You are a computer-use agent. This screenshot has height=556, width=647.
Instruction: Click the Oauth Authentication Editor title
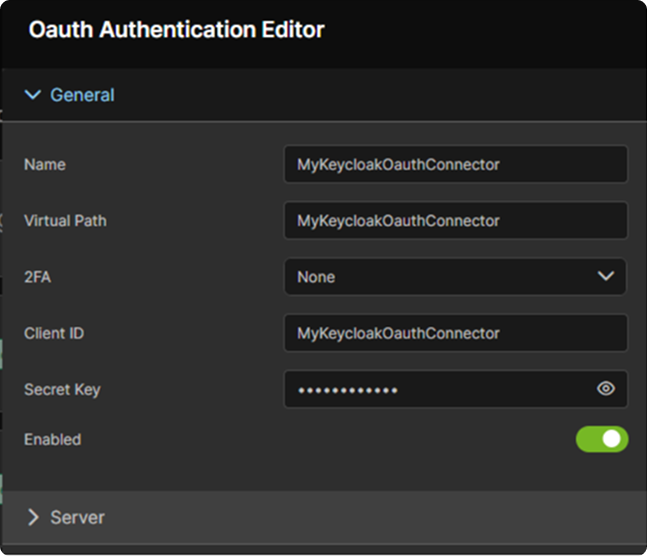click(x=176, y=30)
